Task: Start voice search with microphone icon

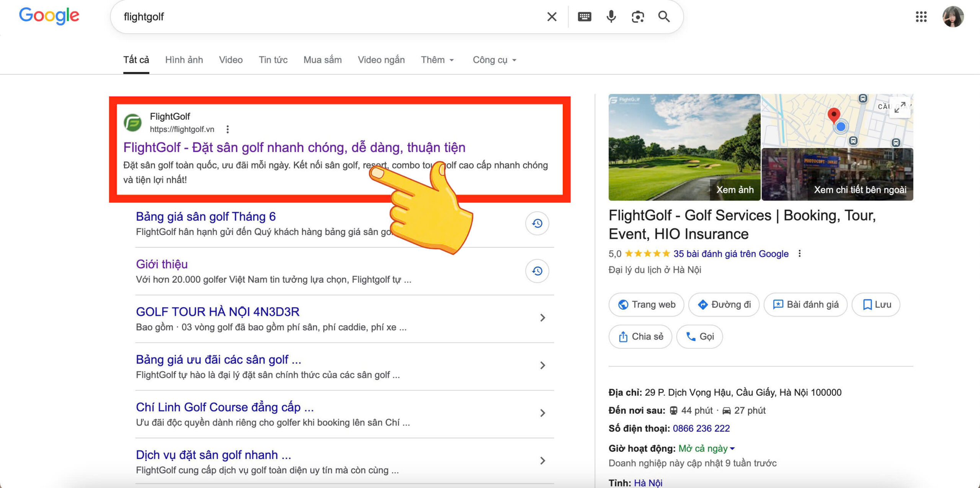Action: point(611,17)
